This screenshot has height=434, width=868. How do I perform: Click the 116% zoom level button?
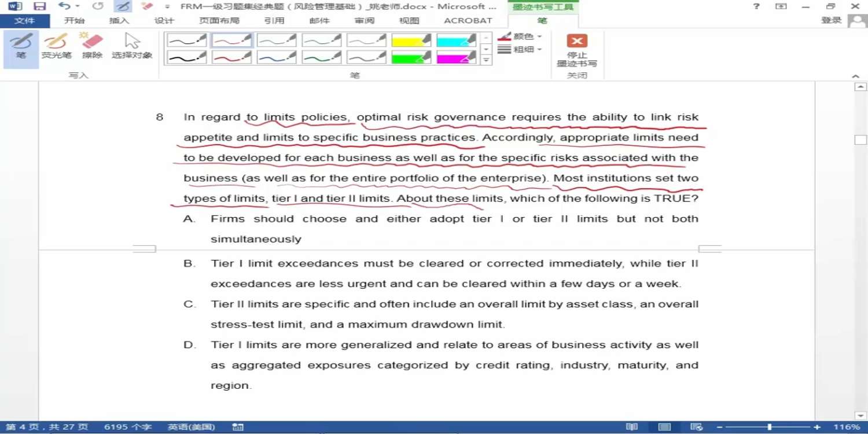pyautogui.click(x=847, y=427)
